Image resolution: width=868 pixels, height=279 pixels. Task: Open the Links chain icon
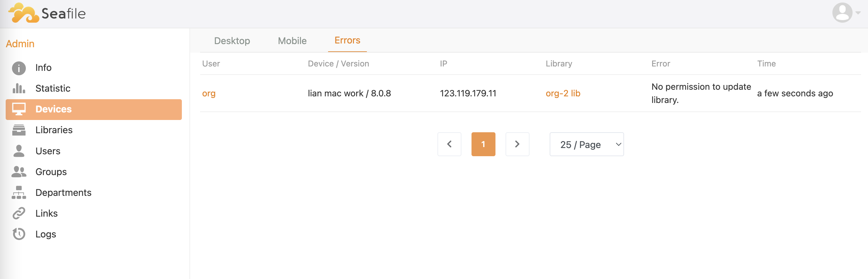[x=19, y=214]
